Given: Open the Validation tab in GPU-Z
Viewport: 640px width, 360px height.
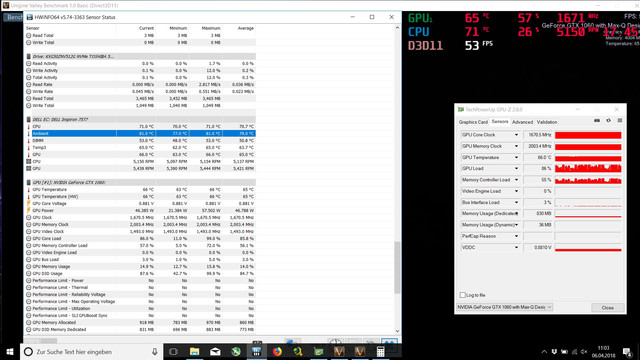Looking at the screenshot, I should click(x=547, y=122).
